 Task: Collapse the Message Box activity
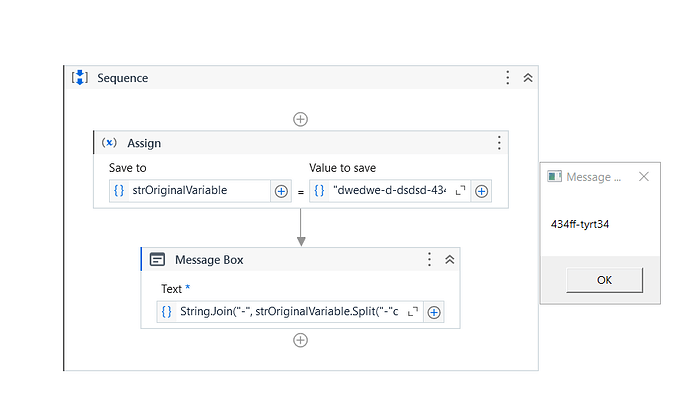[449, 259]
